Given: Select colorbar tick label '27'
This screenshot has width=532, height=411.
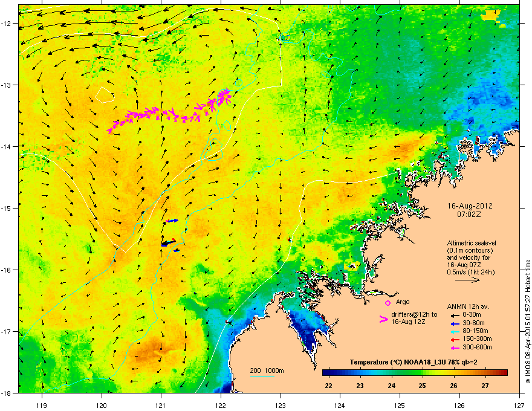Looking at the screenshot, I should pyautogui.click(x=485, y=386).
